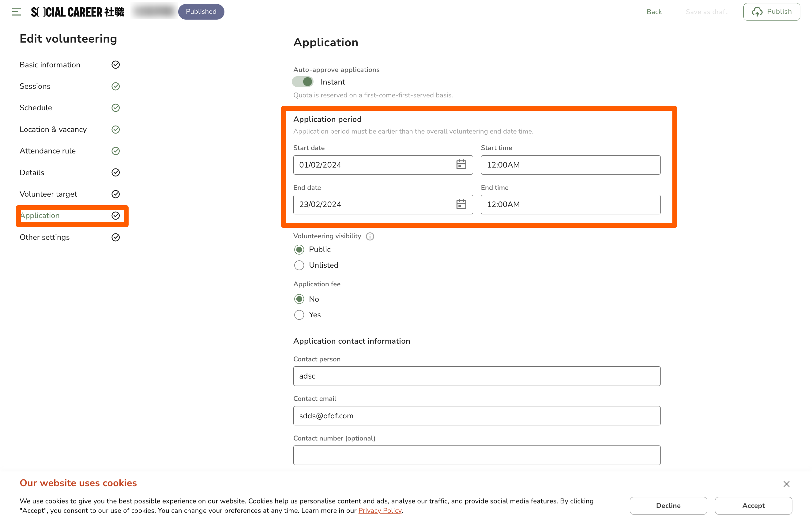
Task: Open the Start time field
Action: 570,165
